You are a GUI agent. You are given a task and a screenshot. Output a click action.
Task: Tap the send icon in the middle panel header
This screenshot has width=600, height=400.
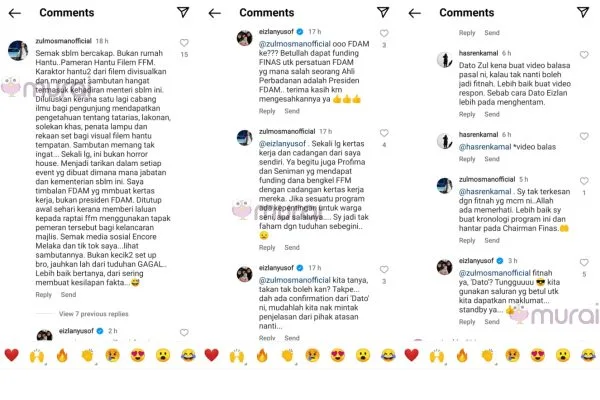384,12
